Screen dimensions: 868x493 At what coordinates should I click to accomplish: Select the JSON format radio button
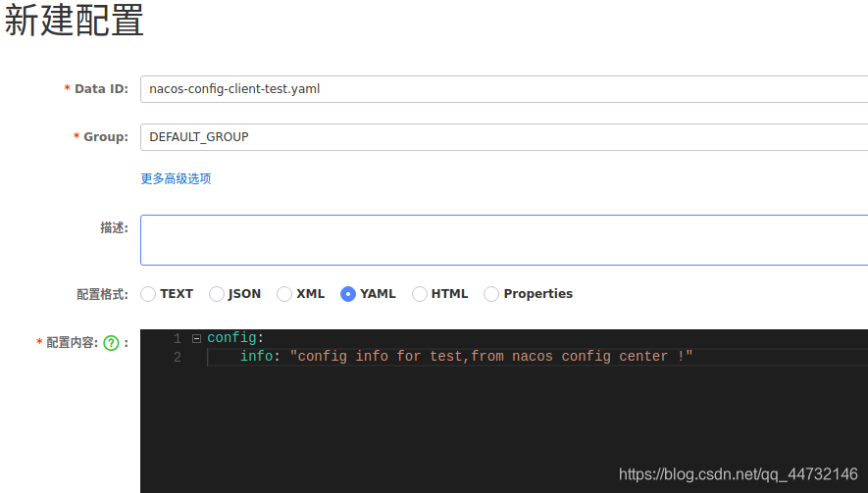tap(217, 294)
